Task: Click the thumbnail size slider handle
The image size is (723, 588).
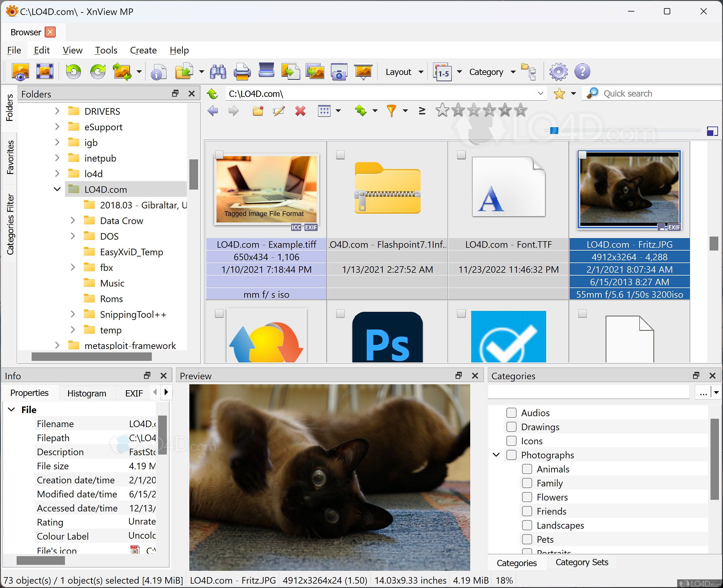Action: coord(554,130)
